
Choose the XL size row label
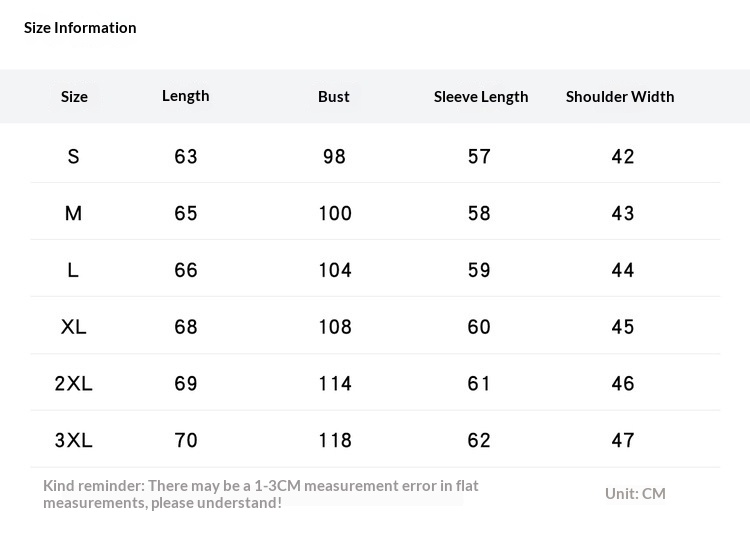pos(74,327)
